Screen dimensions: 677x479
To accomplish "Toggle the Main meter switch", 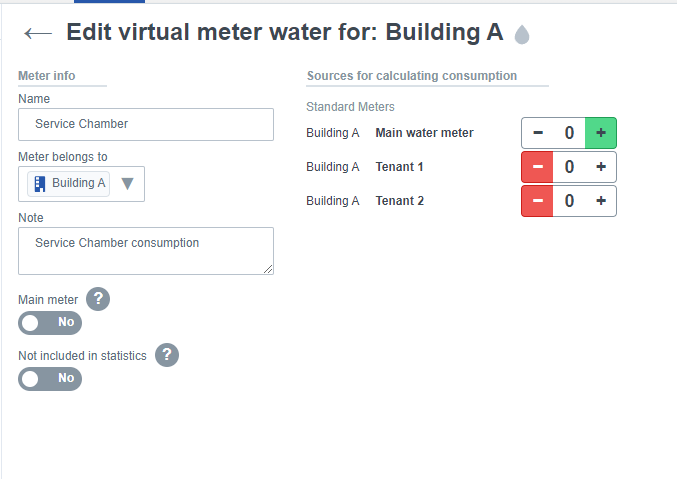I will pyautogui.click(x=50, y=323).
